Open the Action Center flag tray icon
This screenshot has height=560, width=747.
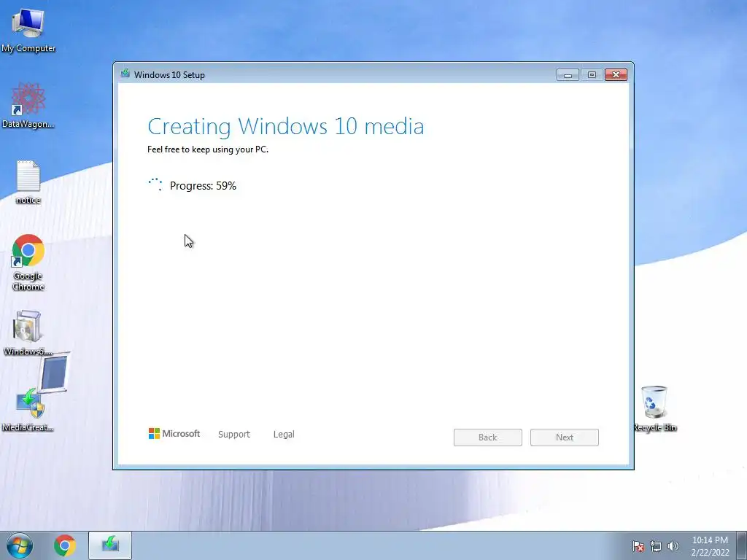(638, 546)
